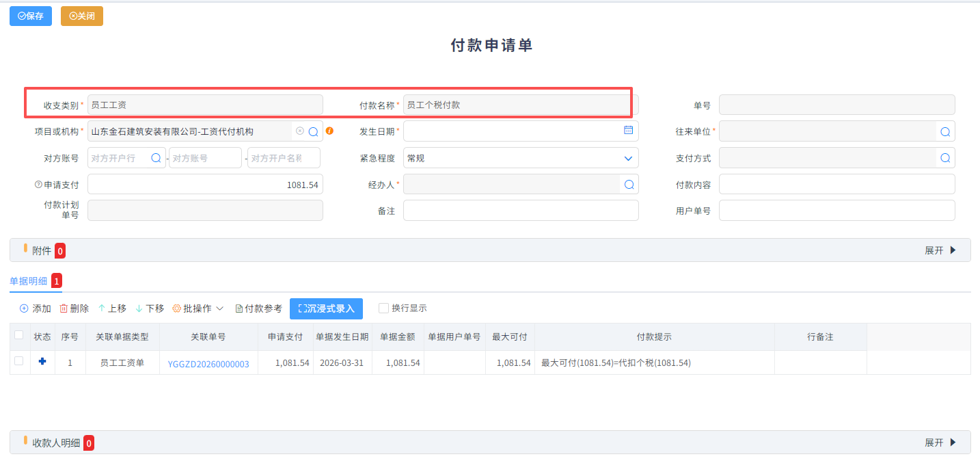The image size is (980, 474).
Task: Click the 备注 input field
Action: pyautogui.click(x=521, y=211)
